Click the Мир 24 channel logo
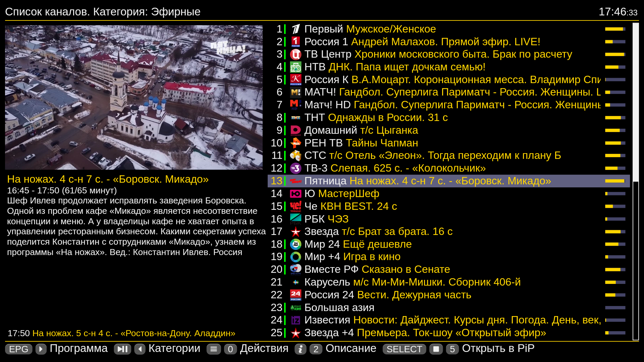Screen dimensions: 644x362 [296, 244]
